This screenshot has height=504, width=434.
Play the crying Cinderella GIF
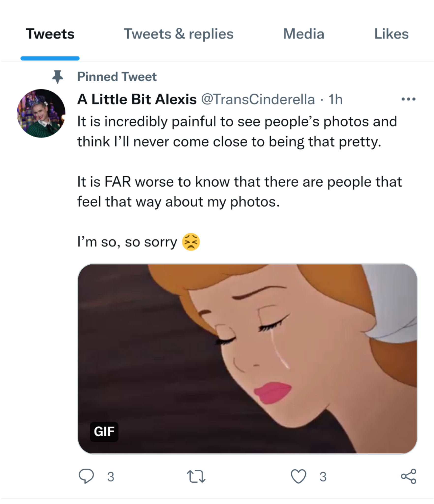coord(247,359)
